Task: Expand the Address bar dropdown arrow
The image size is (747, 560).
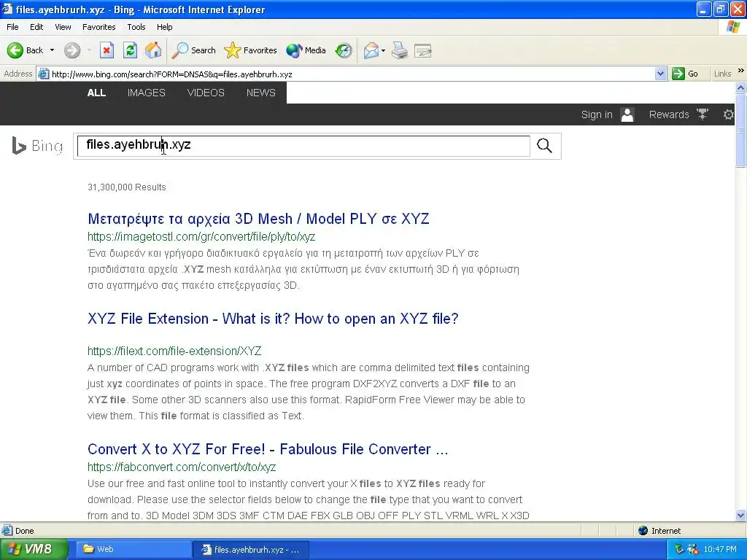Action: click(x=660, y=74)
